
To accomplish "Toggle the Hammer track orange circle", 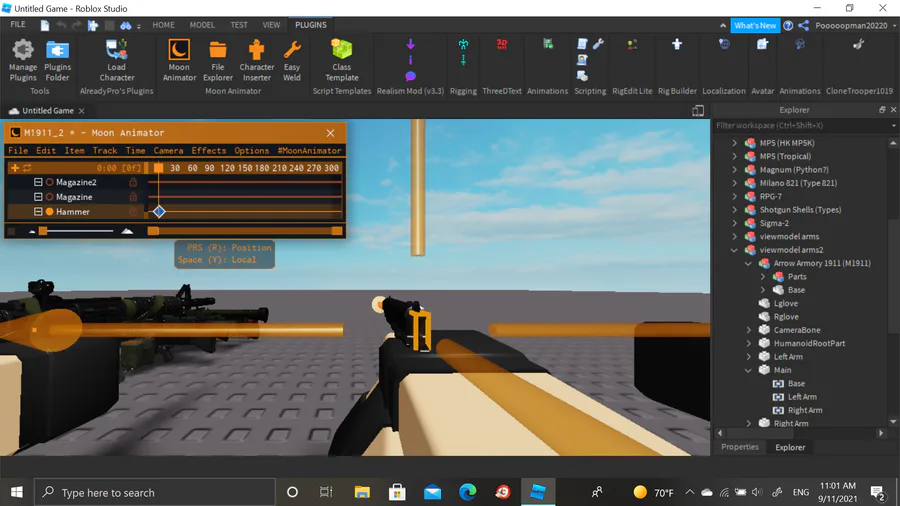I will pos(50,212).
